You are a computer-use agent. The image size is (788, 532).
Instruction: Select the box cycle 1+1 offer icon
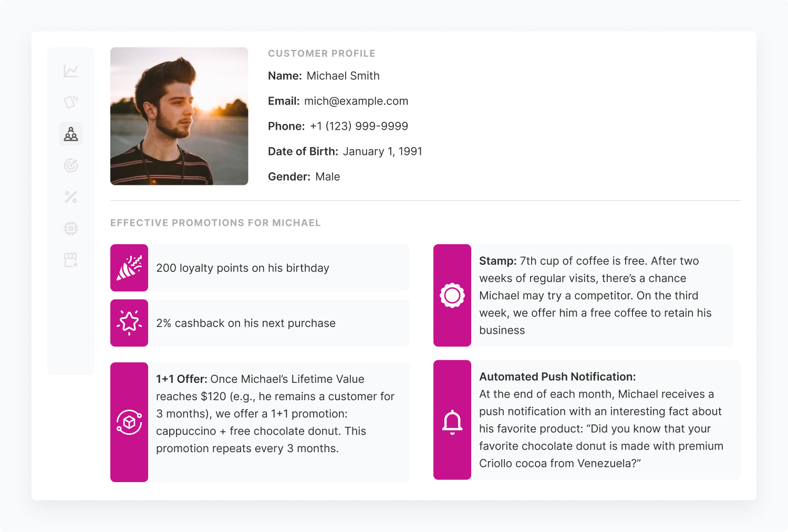coord(129,422)
